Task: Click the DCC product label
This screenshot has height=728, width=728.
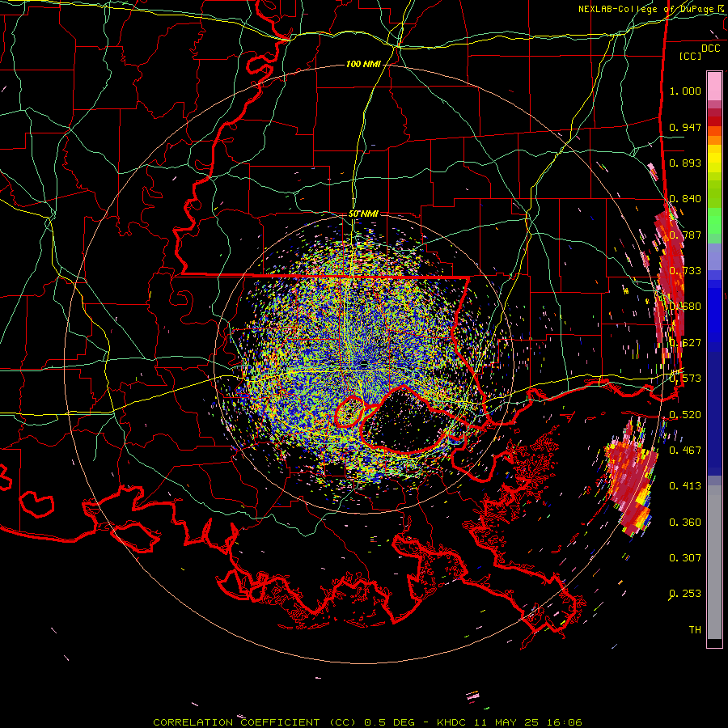Action: coord(711,49)
